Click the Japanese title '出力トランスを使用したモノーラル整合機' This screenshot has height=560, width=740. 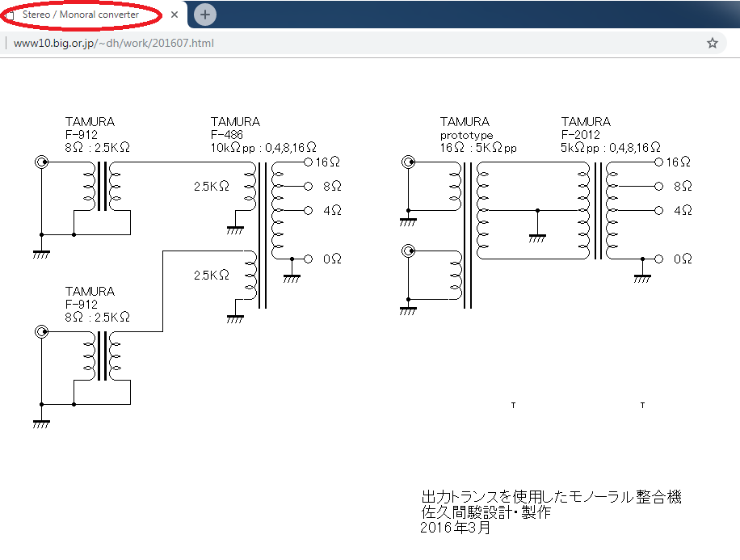point(551,497)
